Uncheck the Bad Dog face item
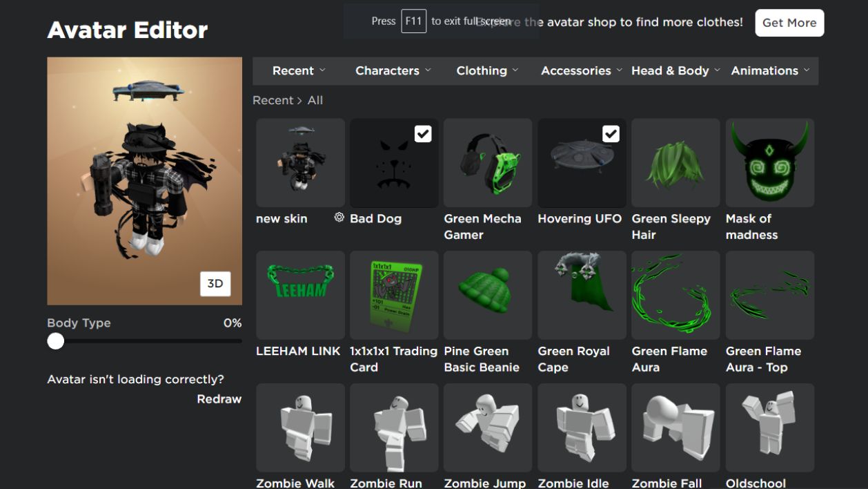This screenshot has width=868, height=489. point(423,134)
